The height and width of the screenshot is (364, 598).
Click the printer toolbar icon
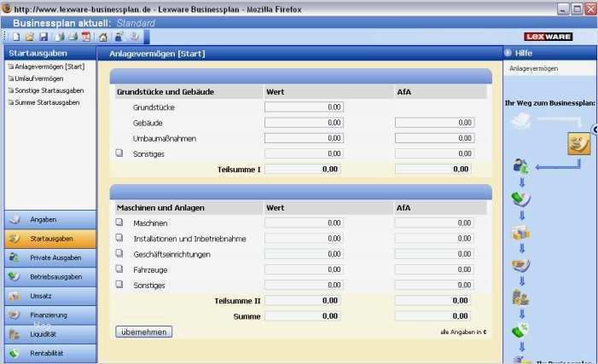[73, 37]
